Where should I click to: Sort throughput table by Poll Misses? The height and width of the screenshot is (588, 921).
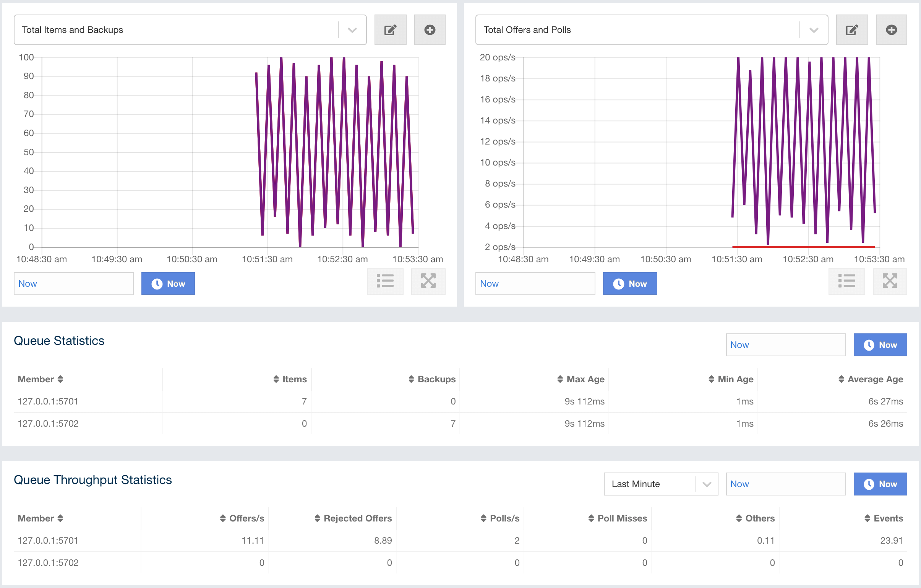(x=617, y=518)
